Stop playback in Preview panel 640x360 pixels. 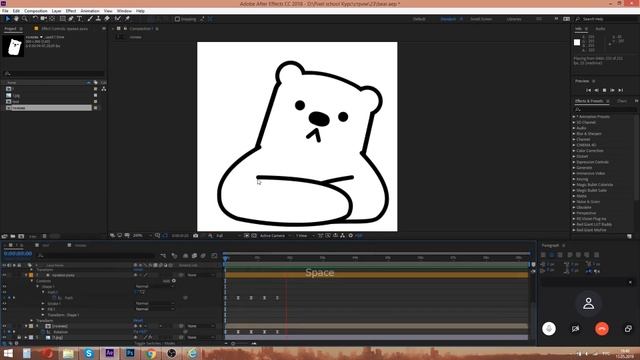click(604, 90)
